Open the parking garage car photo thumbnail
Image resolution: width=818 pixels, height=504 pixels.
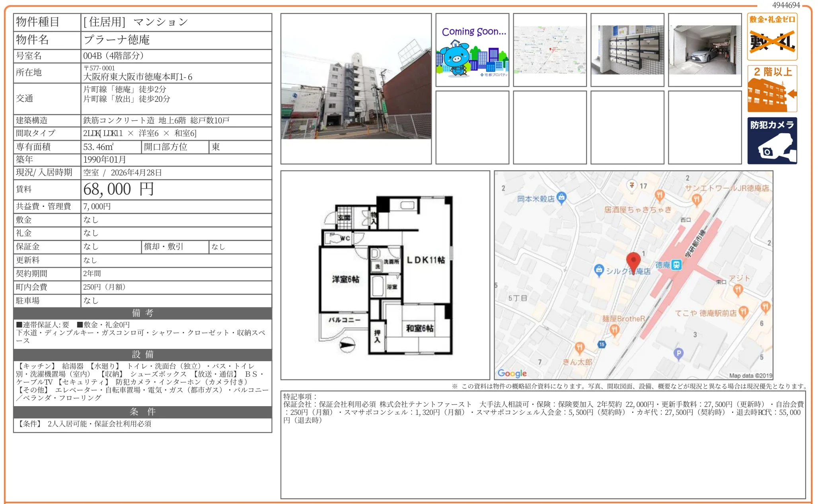[705, 50]
